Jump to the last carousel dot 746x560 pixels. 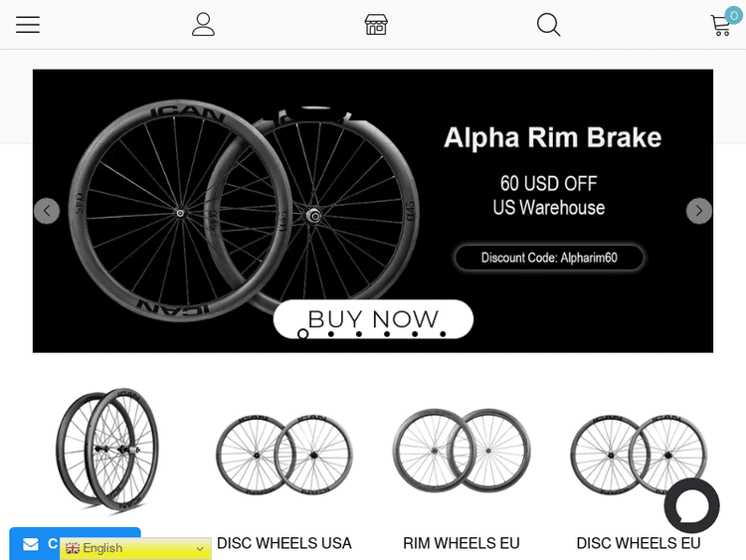pos(443,334)
